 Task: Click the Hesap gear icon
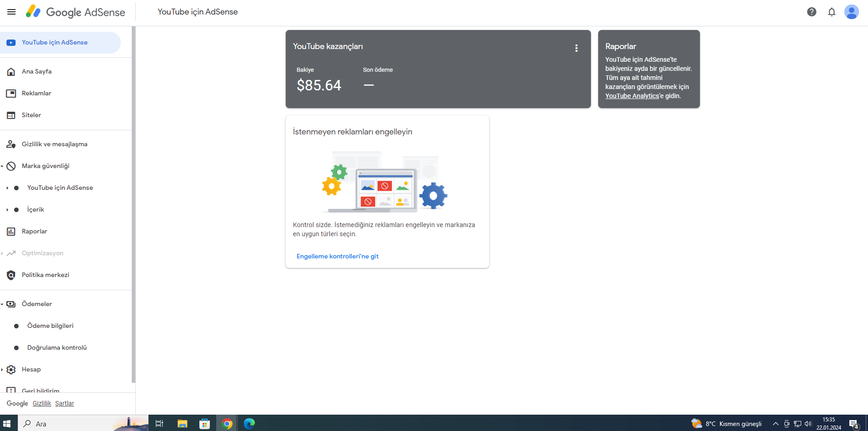(x=11, y=370)
